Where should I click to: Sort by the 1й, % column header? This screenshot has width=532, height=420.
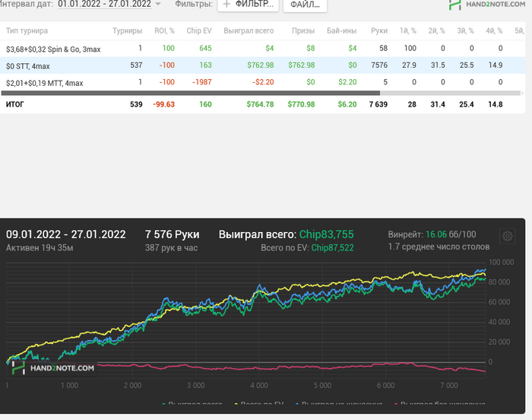click(408, 30)
